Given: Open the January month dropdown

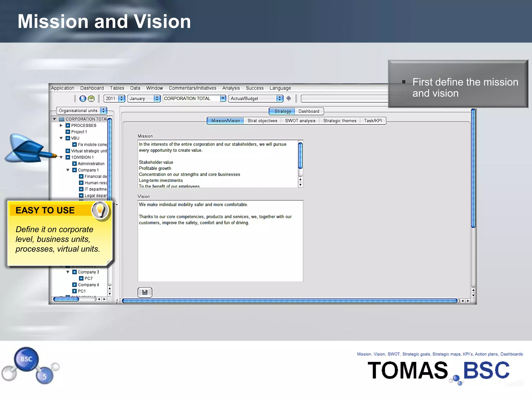Looking at the screenshot, I should [x=144, y=99].
